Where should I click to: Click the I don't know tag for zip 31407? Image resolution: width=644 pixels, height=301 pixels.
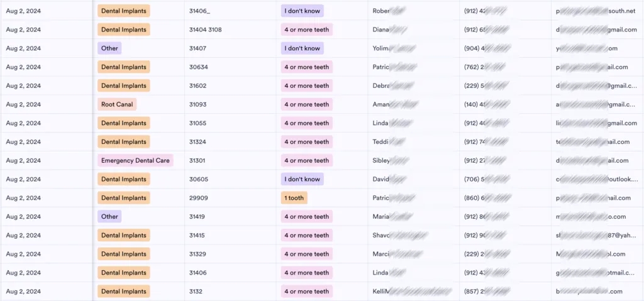(303, 48)
